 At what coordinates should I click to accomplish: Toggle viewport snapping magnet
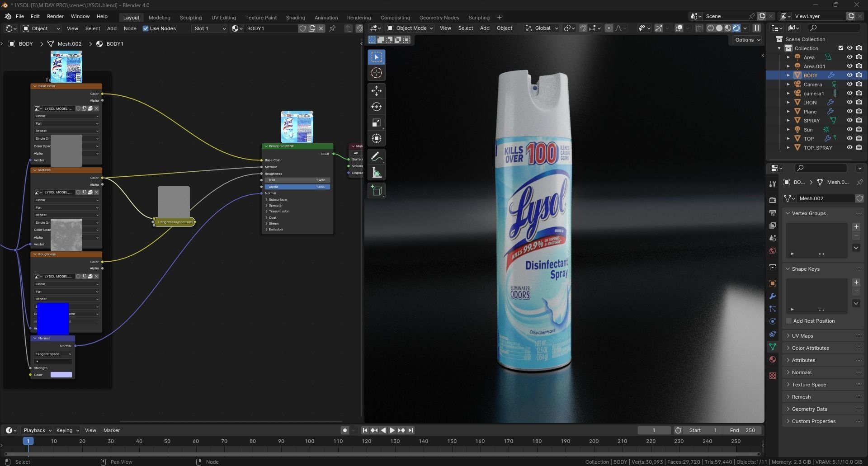click(x=583, y=28)
